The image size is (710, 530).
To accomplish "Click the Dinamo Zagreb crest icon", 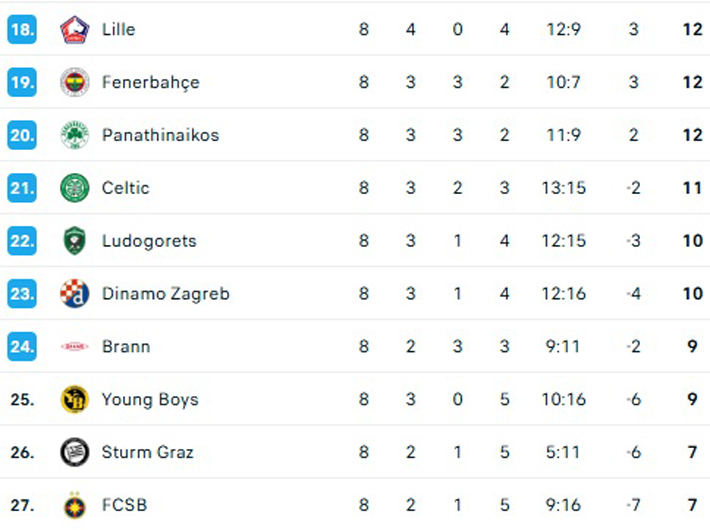I will 74,294.
